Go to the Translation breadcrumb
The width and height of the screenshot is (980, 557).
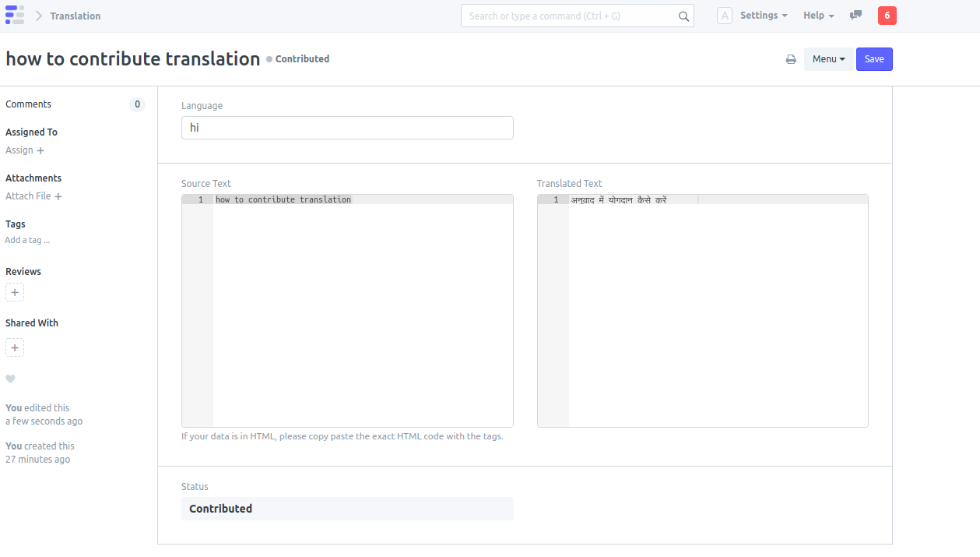[76, 16]
